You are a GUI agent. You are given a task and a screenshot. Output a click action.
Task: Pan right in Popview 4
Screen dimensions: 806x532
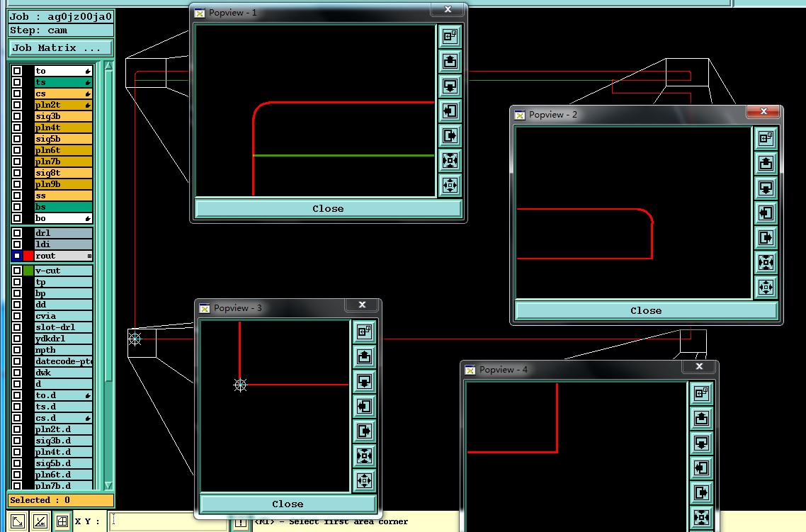click(x=702, y=493)
